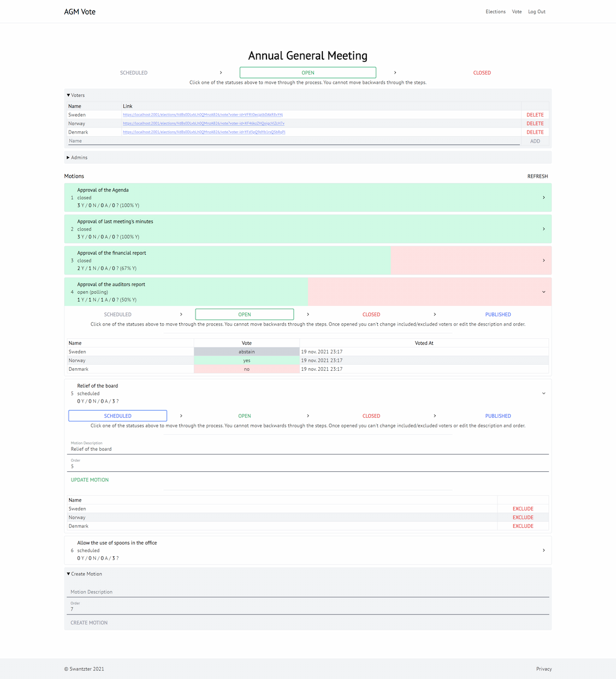This screenshot has height=679, width=616.
Task: Set Relief of the board status to OPEN
Action: tap(244, 416)
